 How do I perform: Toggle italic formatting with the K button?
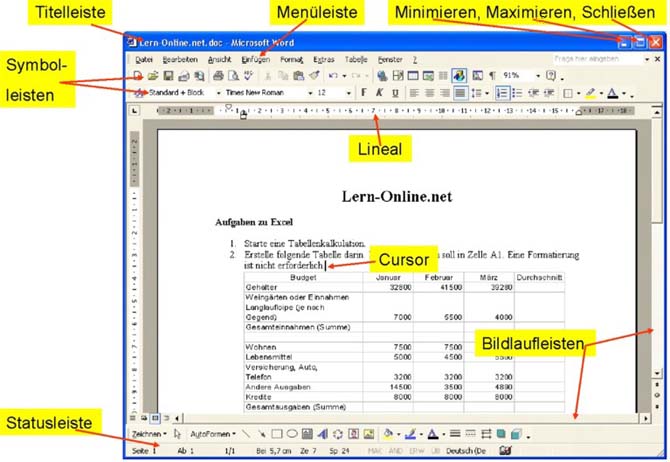click(379, 93)
